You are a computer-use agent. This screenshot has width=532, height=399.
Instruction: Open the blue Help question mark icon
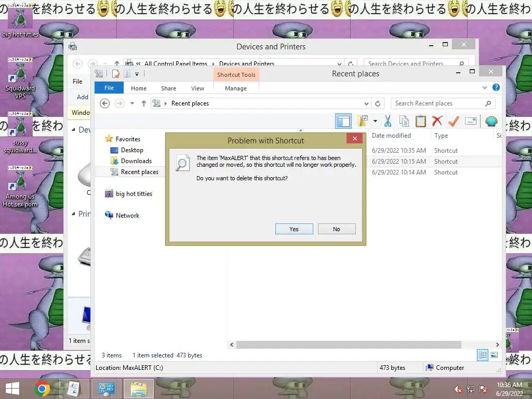click(x=496, y=87)
